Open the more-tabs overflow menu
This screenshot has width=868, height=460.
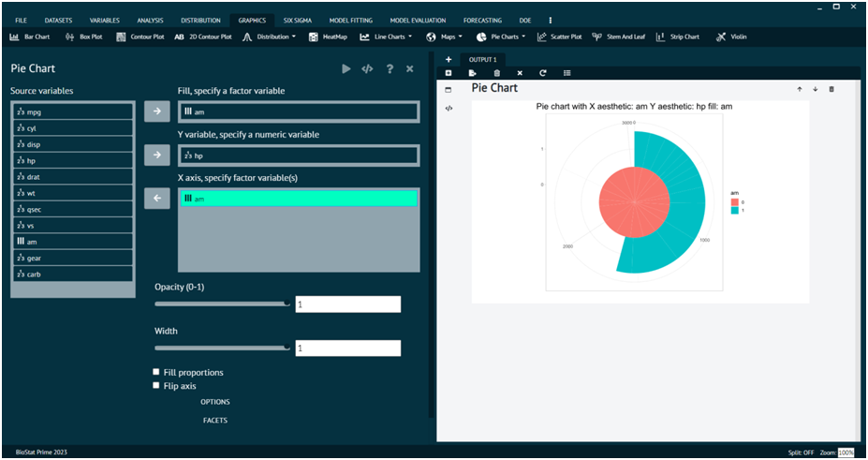551,21
